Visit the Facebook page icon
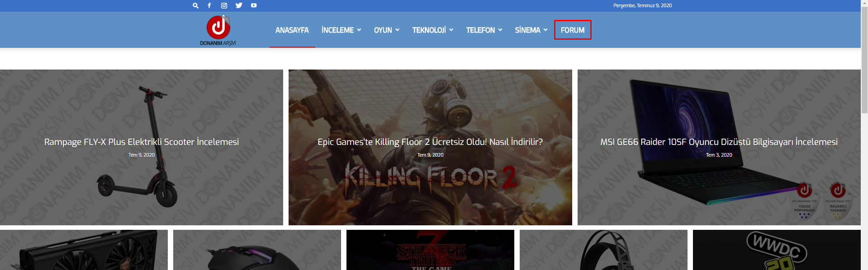The height and width of the screenshot is (270, 868). (x=209, y=5)
